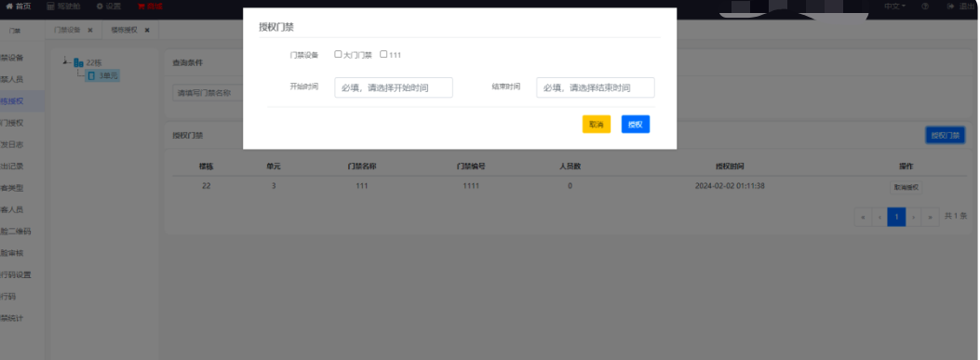Viewport: 980px width, 360px height.
Task: Collapse the 22栋 tree node arrow
Action: [x=66, y=61]
